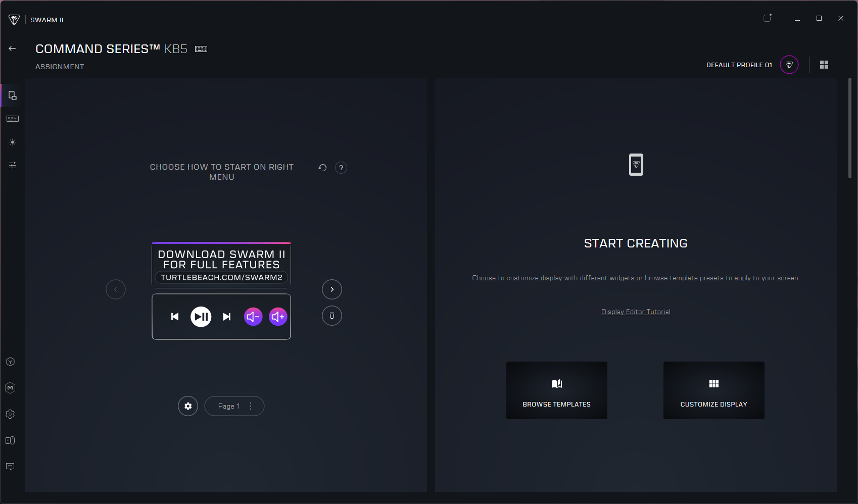This screenshot has width=858, height=504.
Task: Delete the page with the trash icon
Action: pyautogui.click(x=332, y=316)
